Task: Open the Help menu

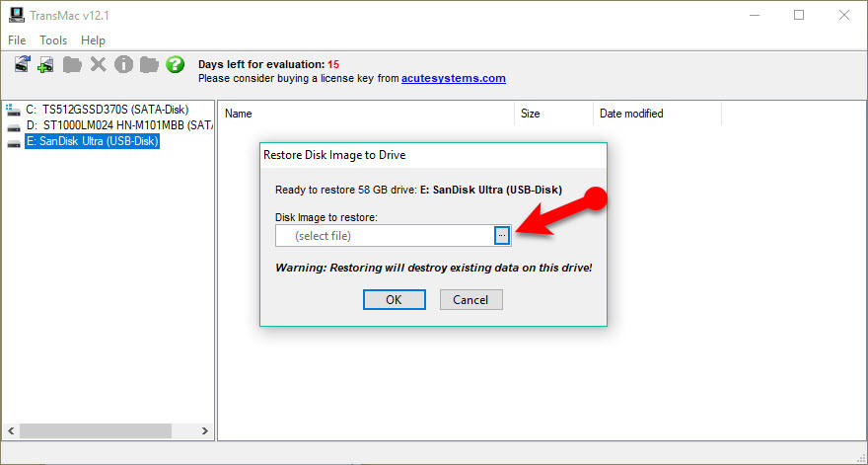Action: (x=93, y=40)
